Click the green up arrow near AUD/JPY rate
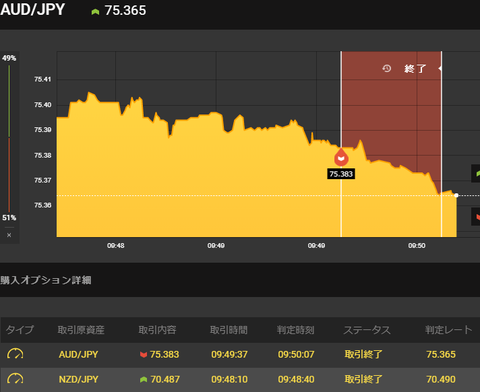 pos(95,12)
